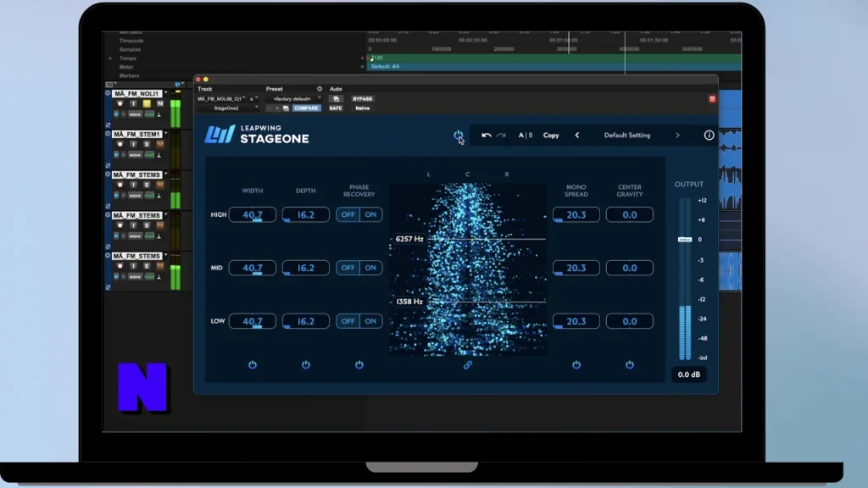The image size is (868, 488).
Task: Set HIGH Phase Recovery to ON
Action: tap(370, 214)
